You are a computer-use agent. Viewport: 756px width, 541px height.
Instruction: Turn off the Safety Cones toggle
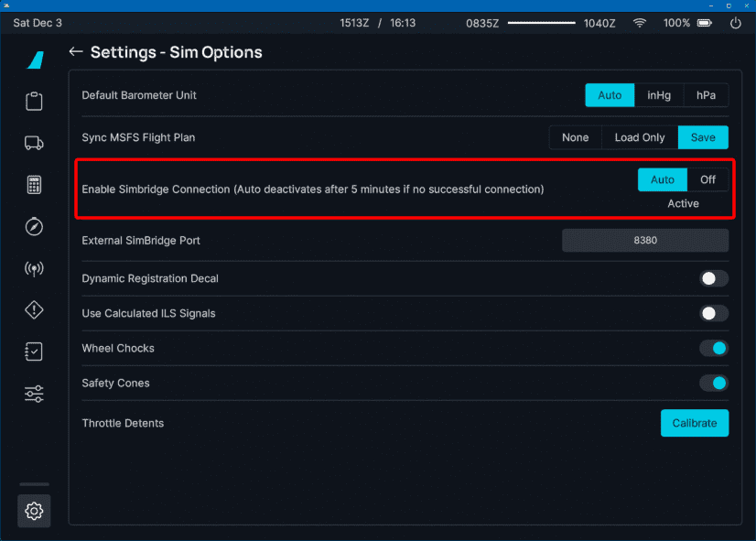(714, 383)
